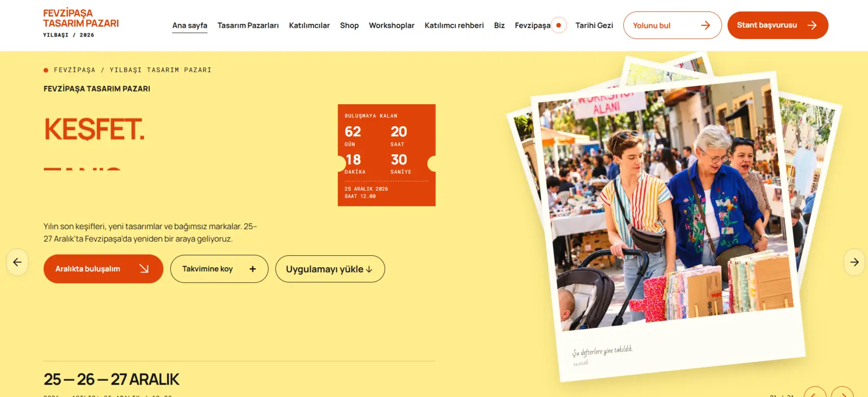Select Katılımcılar in the top menu
Image resolution: width=868 pixels, height=397 pixels.
click(309, 26)
